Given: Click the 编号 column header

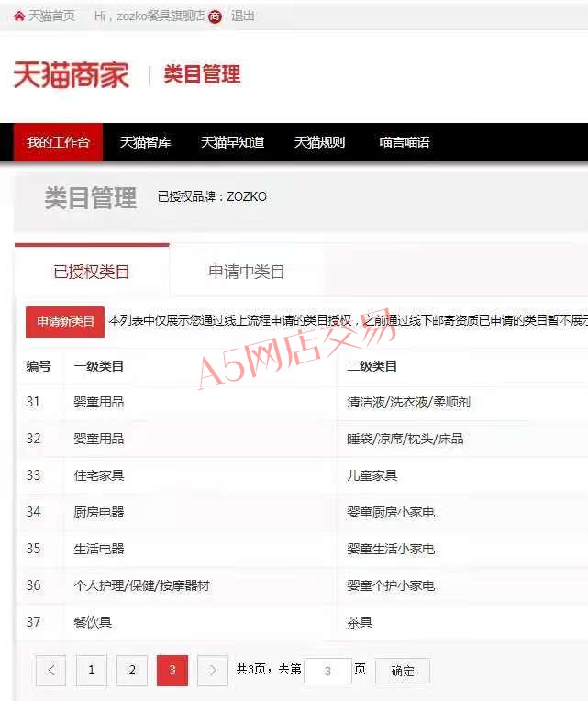Looking at the screenshot, I should tap(39, 366).
